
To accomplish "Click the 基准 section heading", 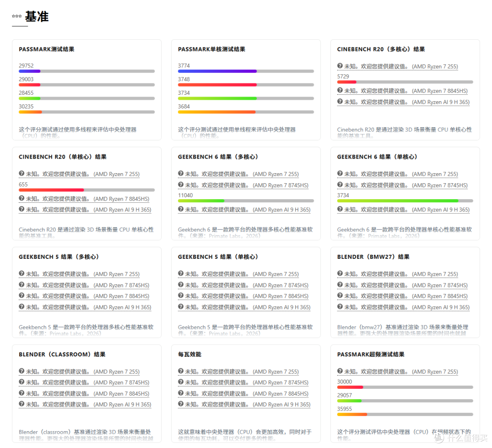I will [37, 16].
